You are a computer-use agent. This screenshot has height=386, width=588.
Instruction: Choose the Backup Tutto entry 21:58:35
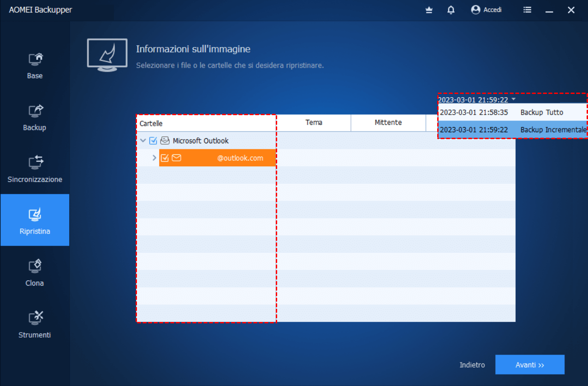(x=512, y=112)
